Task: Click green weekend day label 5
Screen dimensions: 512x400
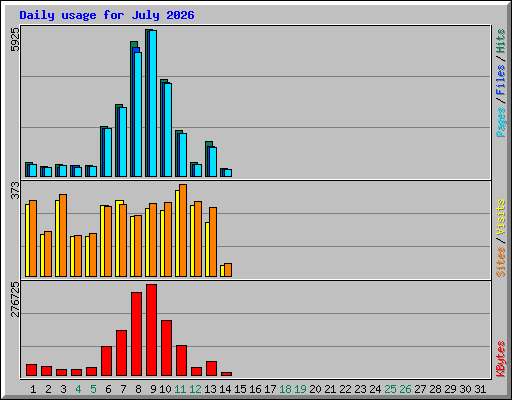Action: click(93, 389)
